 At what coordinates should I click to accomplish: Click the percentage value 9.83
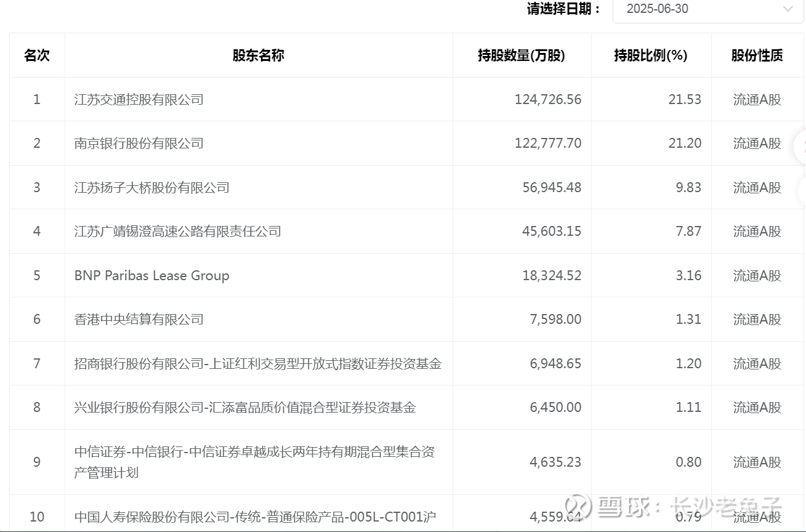click(x=688, y=187)
